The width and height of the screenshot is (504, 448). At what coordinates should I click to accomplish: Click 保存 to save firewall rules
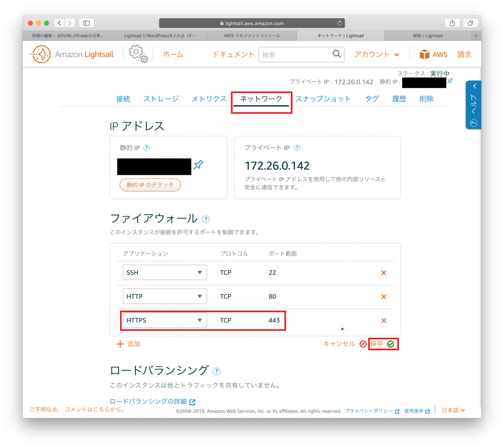[x=382, y=344]
